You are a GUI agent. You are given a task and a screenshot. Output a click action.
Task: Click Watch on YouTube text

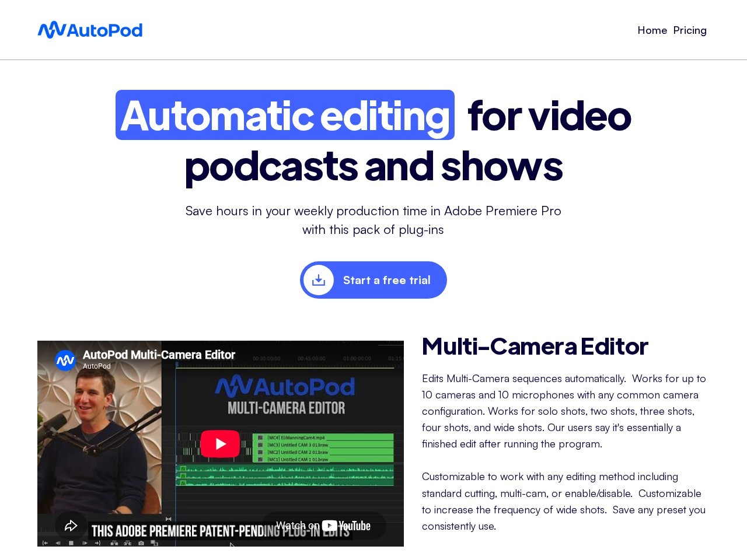pos(298,526)
